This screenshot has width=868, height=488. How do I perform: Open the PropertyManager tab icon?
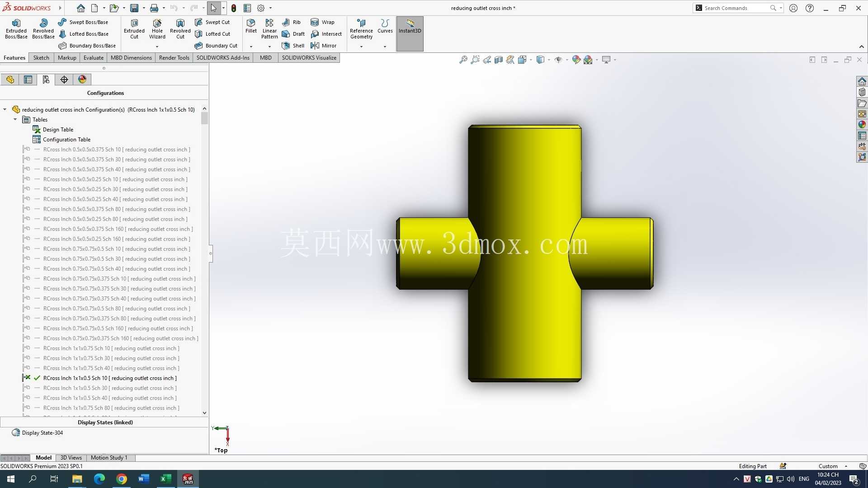coord(28,80)
